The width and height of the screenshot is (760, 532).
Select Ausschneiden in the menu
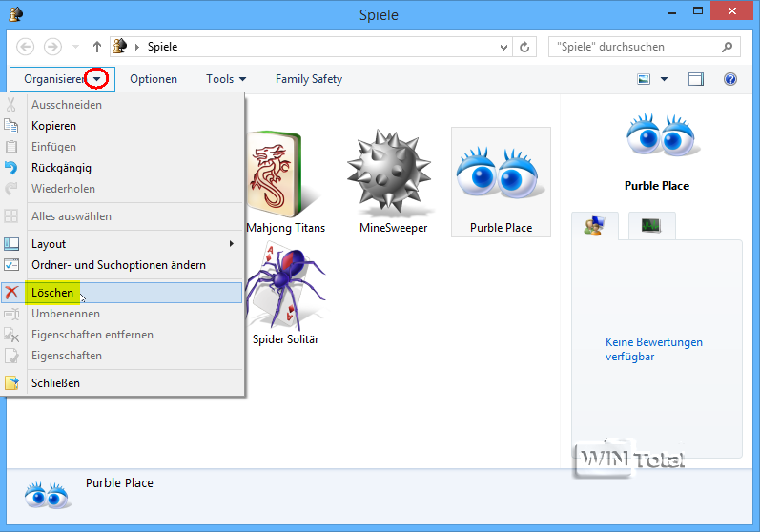(x=122, y=105)
